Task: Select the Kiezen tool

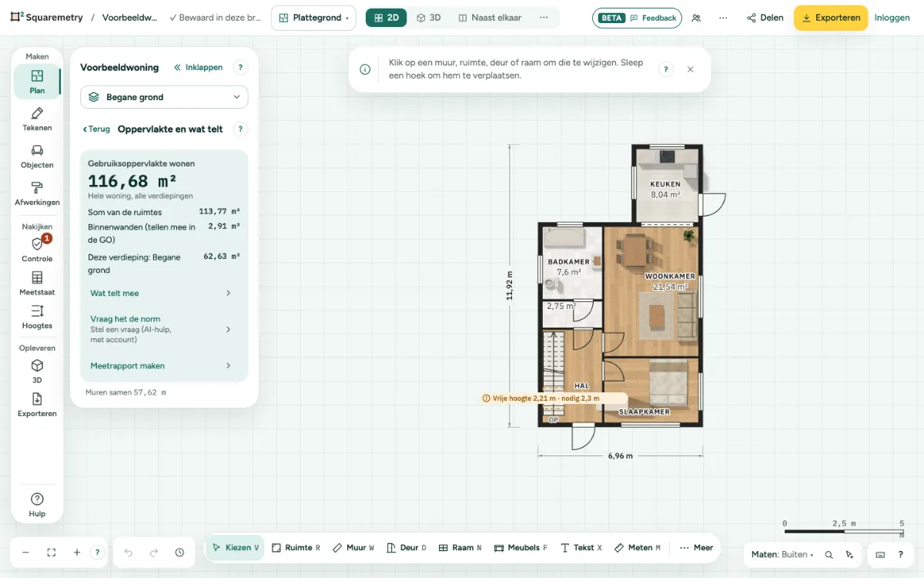Action: tap(236, 548)
